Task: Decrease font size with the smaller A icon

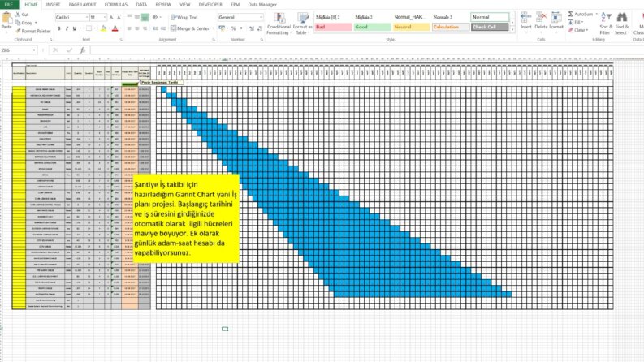Action: point(119,17)
